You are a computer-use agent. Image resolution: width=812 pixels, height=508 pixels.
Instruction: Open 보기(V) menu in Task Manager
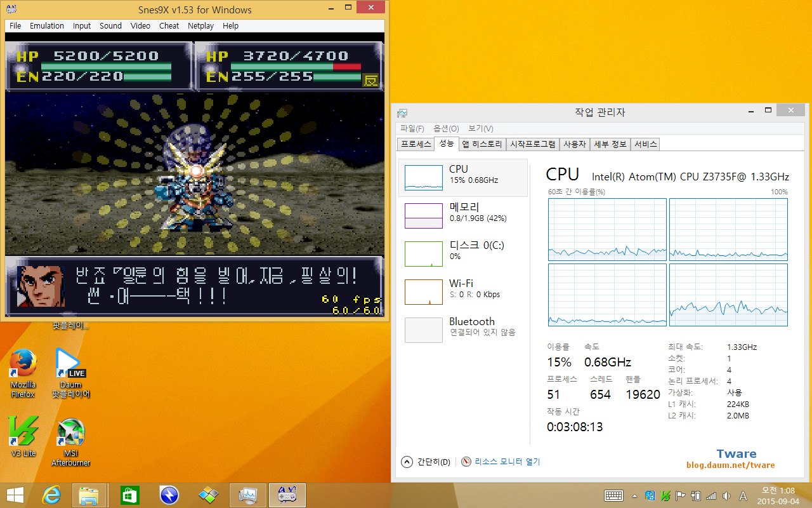(481, 129)
